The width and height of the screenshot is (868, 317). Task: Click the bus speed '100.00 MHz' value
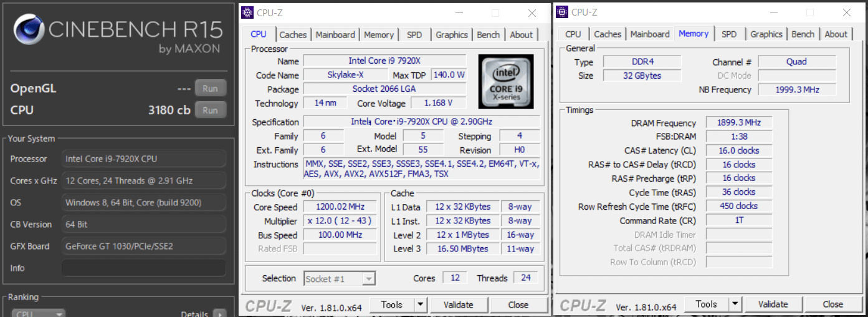pos(340,235)
